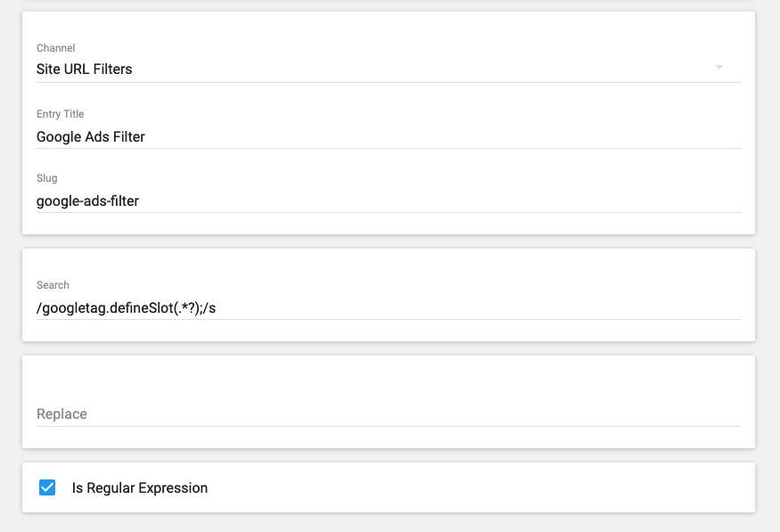Open the Channel dropdown arrow

[719, 68]
